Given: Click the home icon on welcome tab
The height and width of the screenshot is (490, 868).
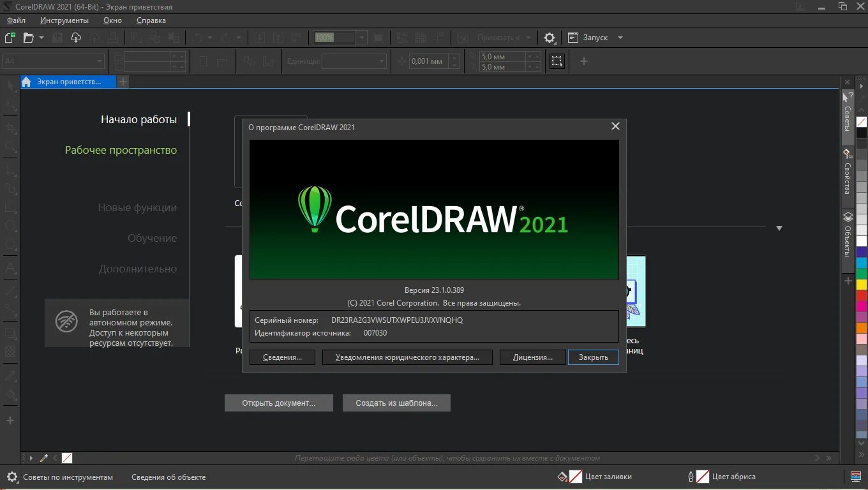Looking at the screenshot, I should coord(26,82).
